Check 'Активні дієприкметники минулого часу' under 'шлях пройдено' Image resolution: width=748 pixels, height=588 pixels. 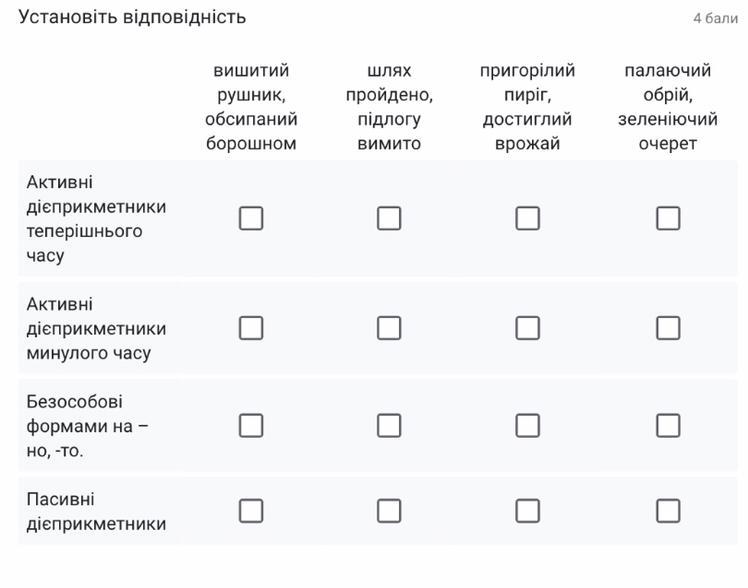(x=389, y=328)
